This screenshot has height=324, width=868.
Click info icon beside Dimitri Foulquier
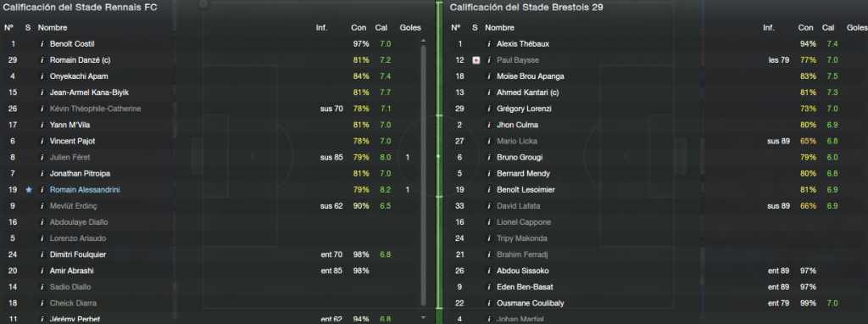tap(42, 254)
